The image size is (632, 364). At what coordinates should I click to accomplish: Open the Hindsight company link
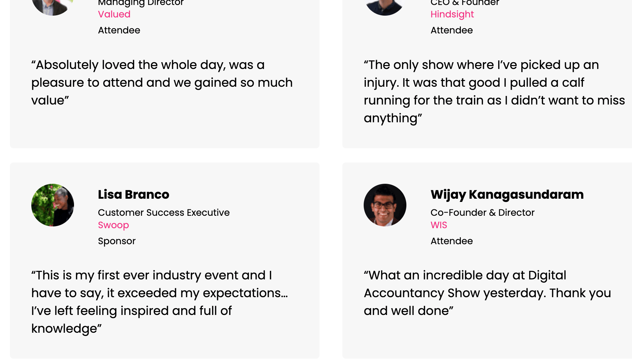[452, 14]
